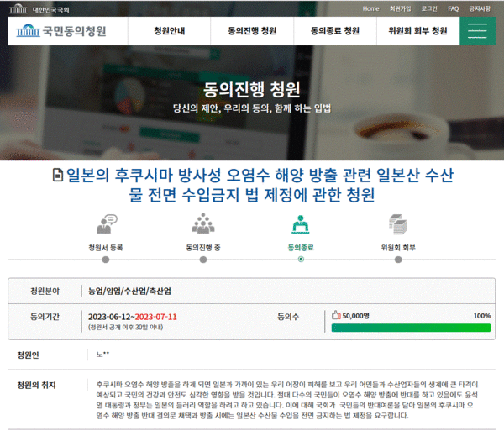
Task: Open the 동의종료 청원 menu
Action: click(x=335, y=31)
